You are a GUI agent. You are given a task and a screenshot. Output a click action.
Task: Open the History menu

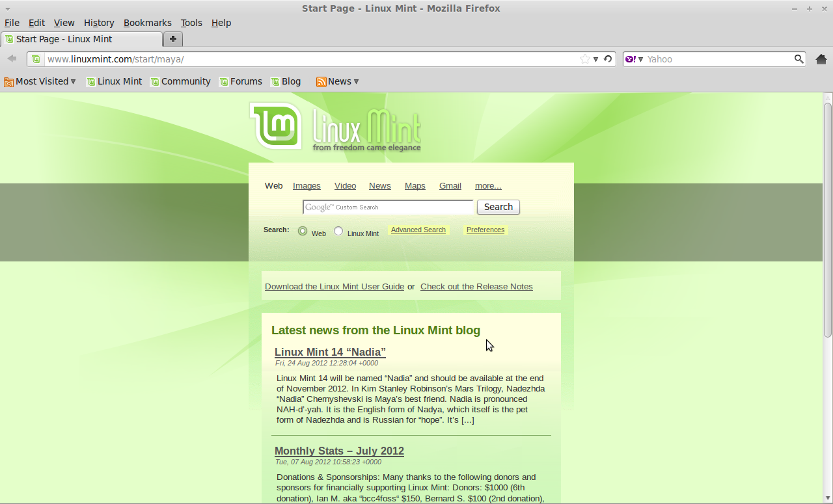coord(99,23)
